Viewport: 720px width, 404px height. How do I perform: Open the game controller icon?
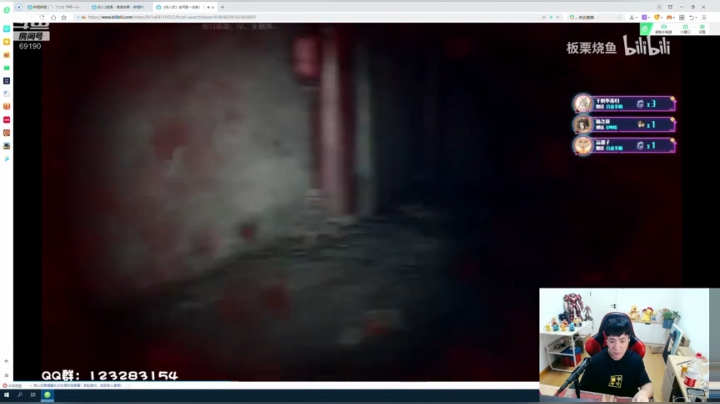tap(669, 17)
